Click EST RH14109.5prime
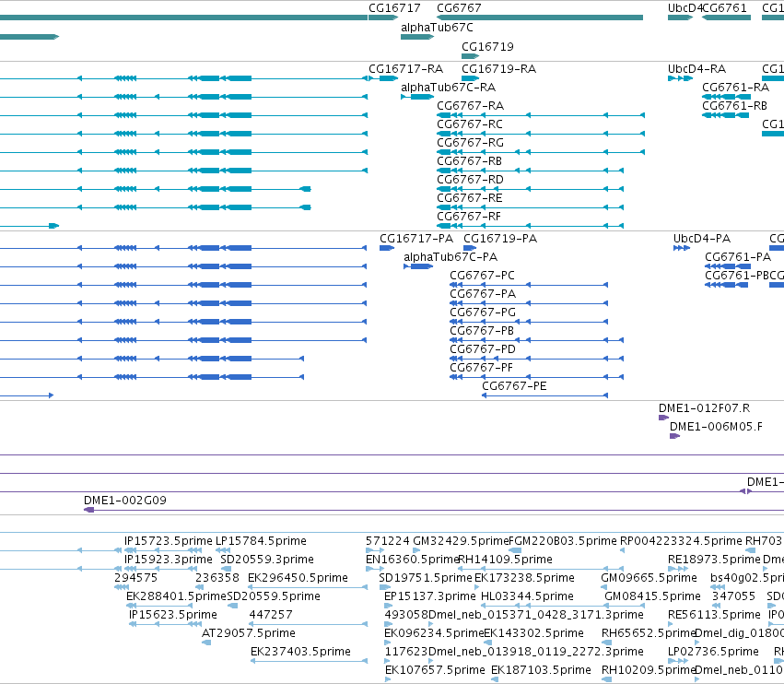The width and height of the screenshot is (784, 684). coord(505,559)
